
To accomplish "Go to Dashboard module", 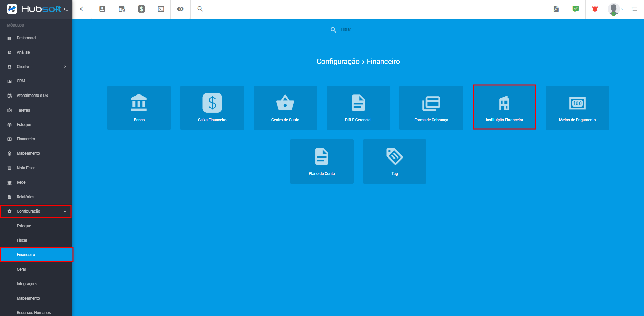I will click(36, 38).
